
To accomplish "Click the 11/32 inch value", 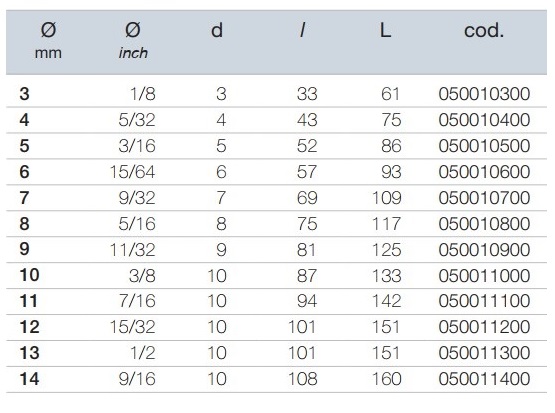I will tap(132, 250).
